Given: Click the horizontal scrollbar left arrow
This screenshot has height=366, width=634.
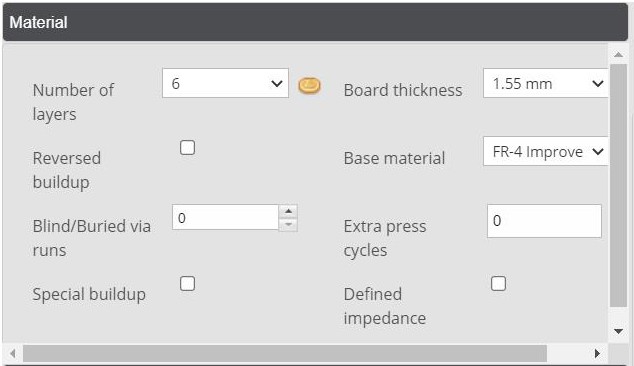Looking at the screenshot, I should tap(13, 353).
